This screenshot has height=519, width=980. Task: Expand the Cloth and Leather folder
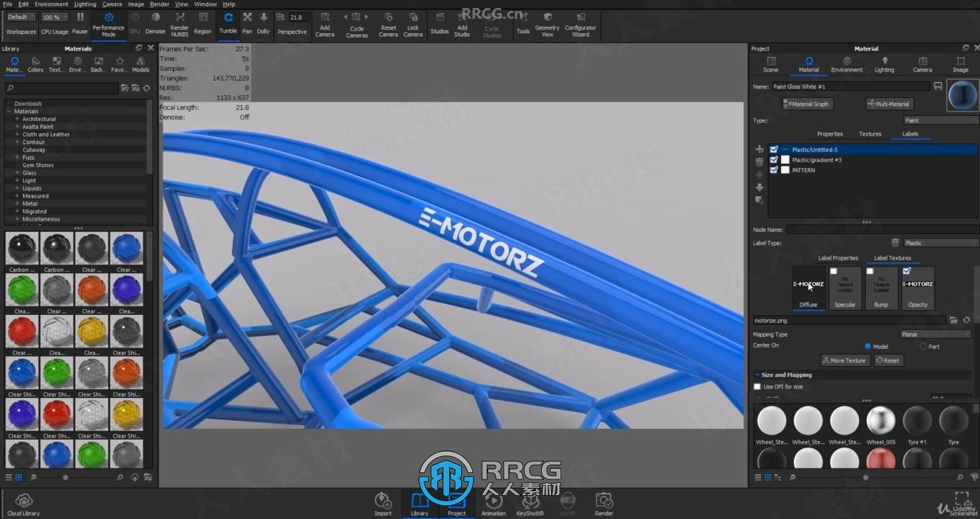click(x=17, y=134)
